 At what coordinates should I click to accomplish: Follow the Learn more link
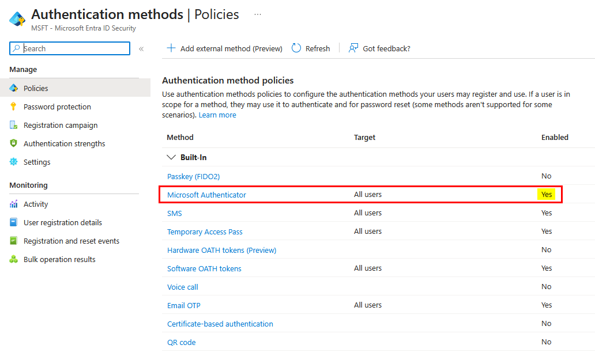click(217, 115)
